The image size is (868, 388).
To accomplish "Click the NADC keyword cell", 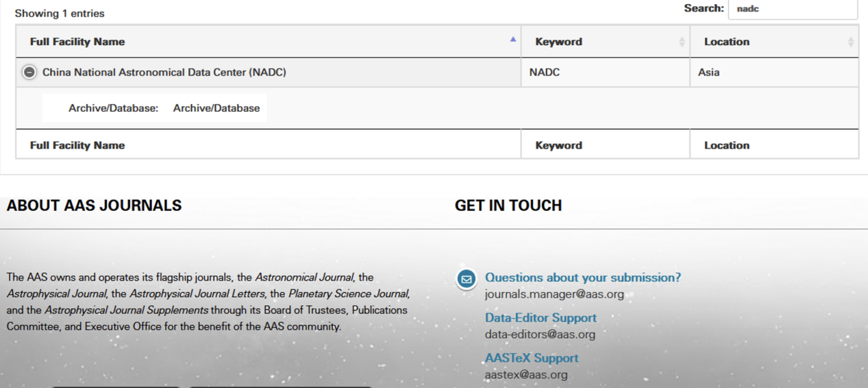I will point(544,73).
